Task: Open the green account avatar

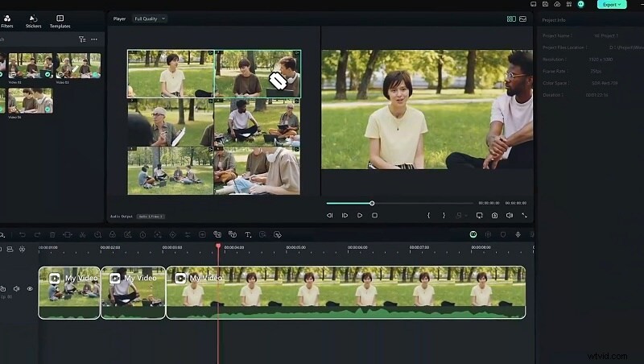Action: [580, 4]
